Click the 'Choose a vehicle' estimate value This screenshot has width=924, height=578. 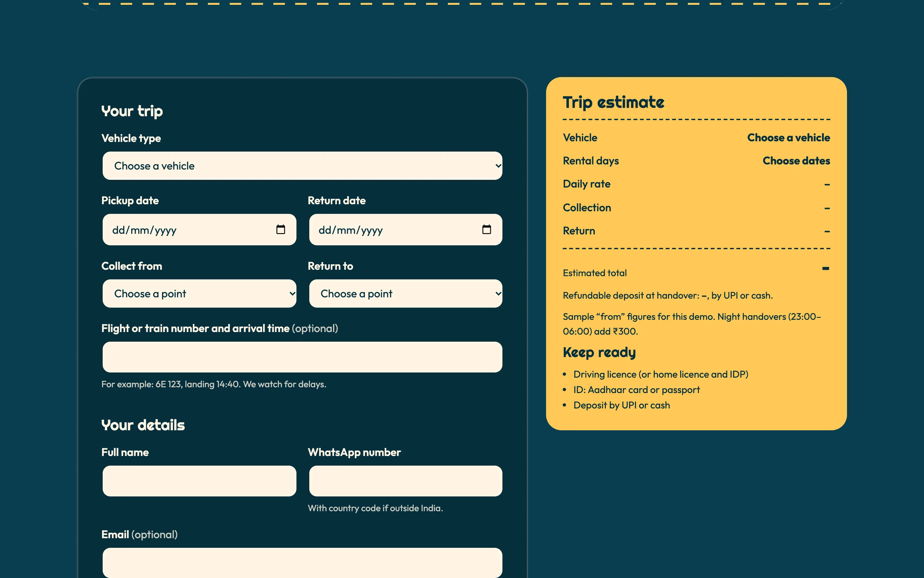[x=789, y=138]
